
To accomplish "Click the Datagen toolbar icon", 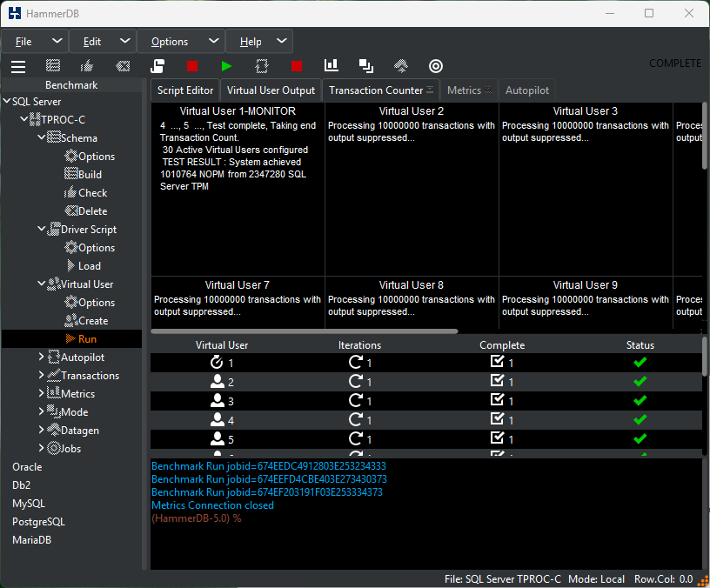I will tap(401, 66).
